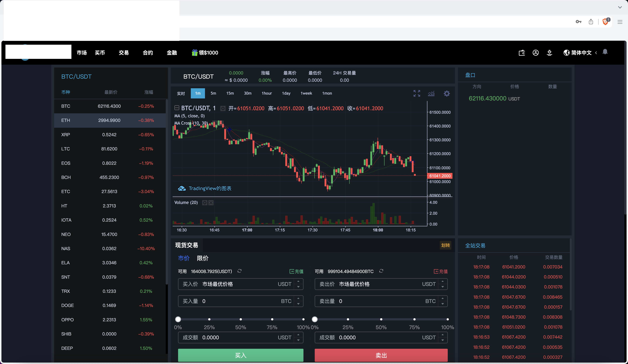Collapse the BTC/USDT chart legend
628x364 pixels.
point(177,108)
